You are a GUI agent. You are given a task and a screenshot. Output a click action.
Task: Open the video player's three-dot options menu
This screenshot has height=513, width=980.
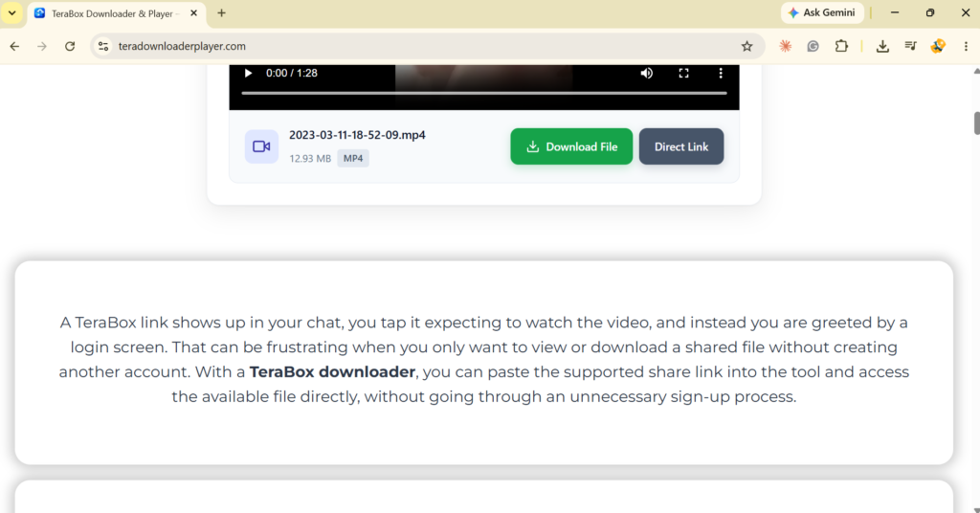(721, 73)
